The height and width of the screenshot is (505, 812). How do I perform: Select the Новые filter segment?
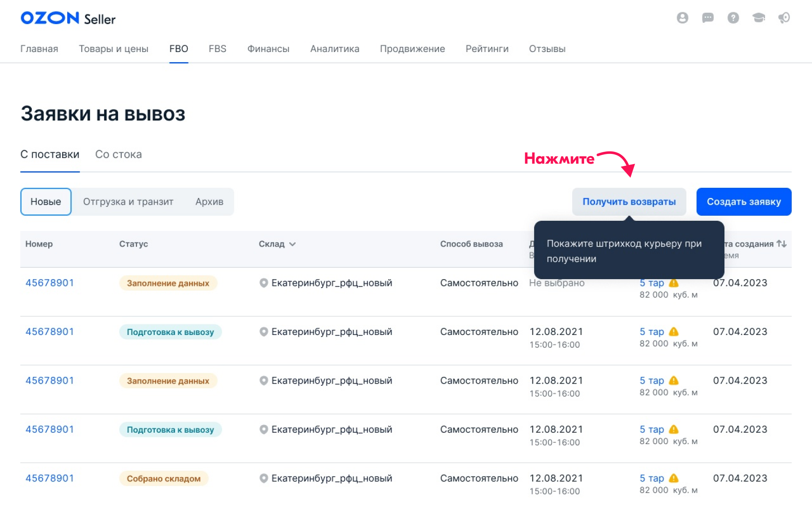[46, 202]
